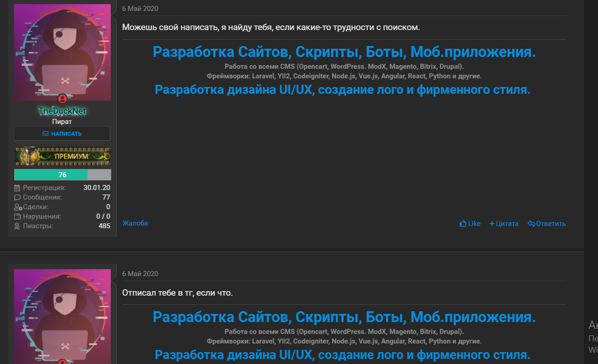Open the first post's hacker avatar image
The image size is (598, 364).
click(62, 52)
